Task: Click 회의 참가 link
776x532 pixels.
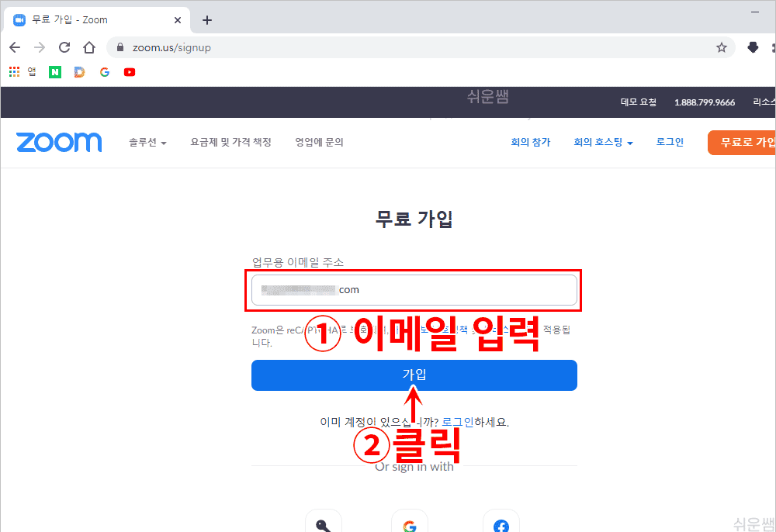Action: [531, 143]
